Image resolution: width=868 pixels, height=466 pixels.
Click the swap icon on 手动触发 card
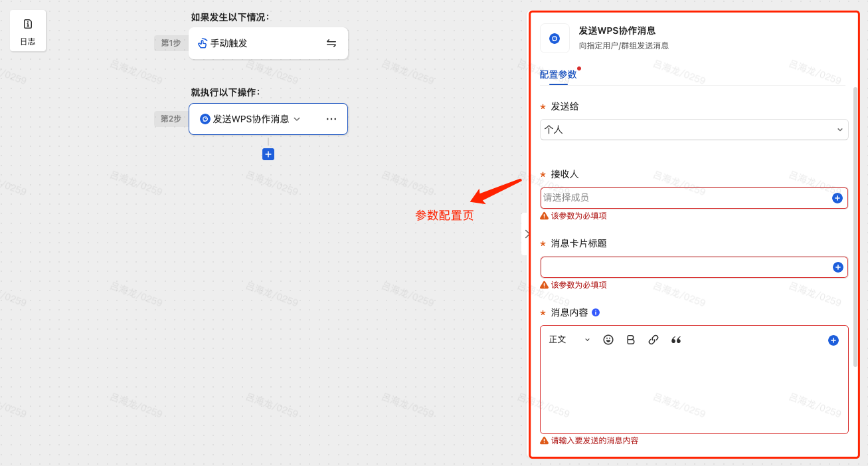click(x=331, y=43)
